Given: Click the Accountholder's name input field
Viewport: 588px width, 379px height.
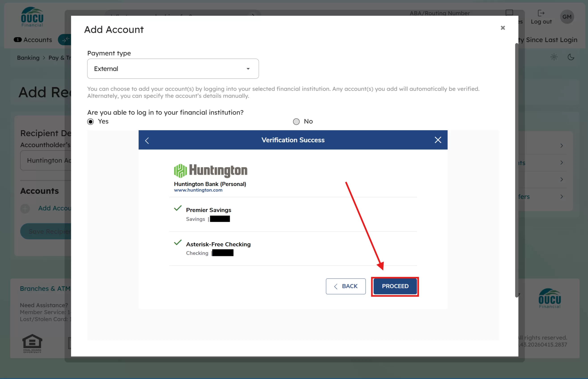Looking at the screenshot, I should 46,160.
